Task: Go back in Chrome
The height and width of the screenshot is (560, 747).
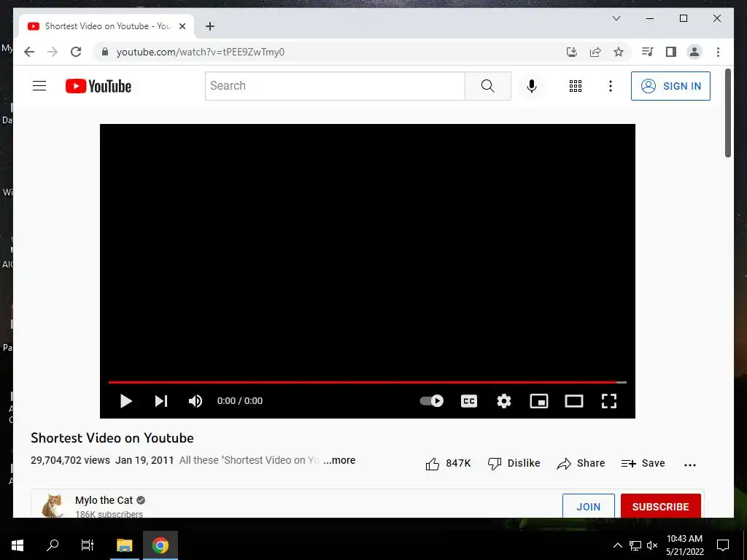Action: (x=29, y=52)
